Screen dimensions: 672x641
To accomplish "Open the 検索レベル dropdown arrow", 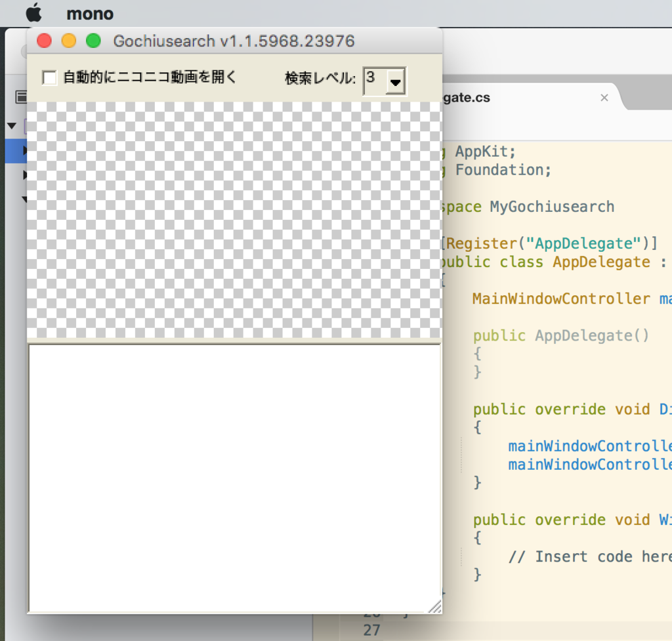I will pos(395,81).
